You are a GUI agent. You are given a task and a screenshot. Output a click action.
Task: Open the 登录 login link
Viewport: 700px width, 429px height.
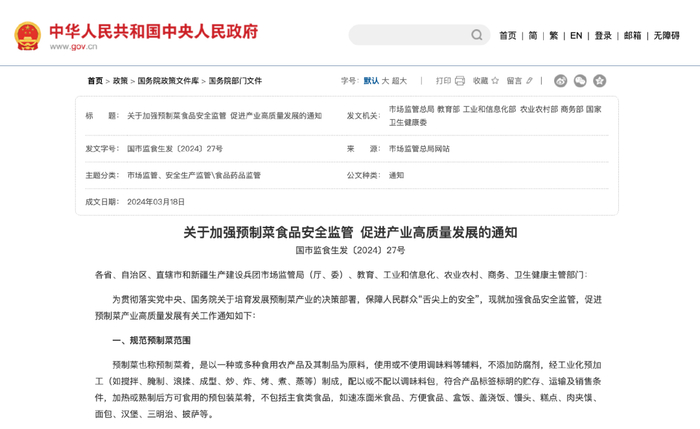[603, 35]
